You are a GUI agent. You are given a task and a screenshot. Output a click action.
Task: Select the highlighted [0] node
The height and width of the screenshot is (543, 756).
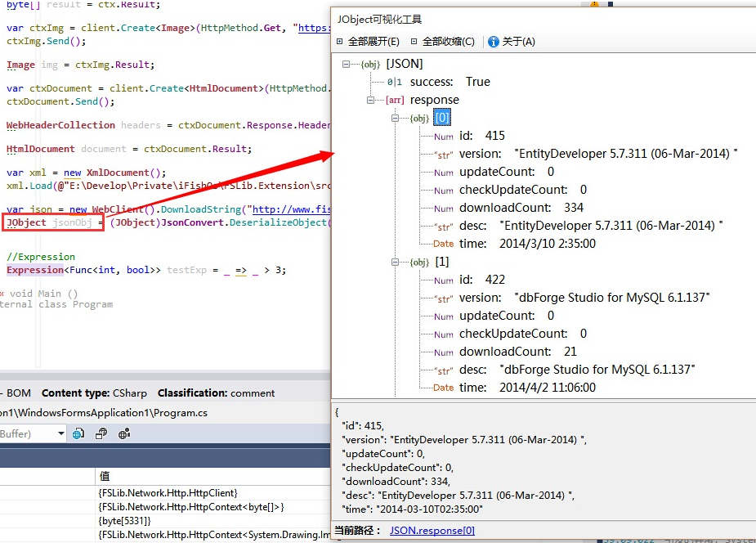[442, 118]
